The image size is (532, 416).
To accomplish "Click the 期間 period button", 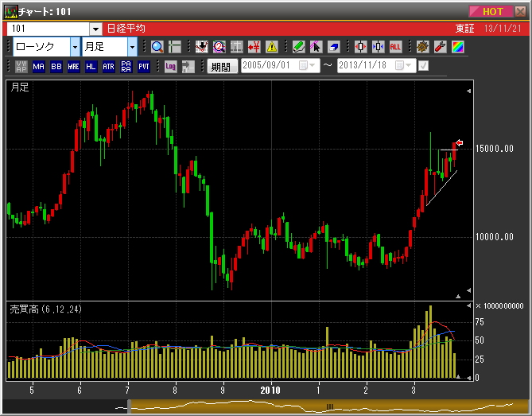I will pyautogui.click(x=222, y=67).
